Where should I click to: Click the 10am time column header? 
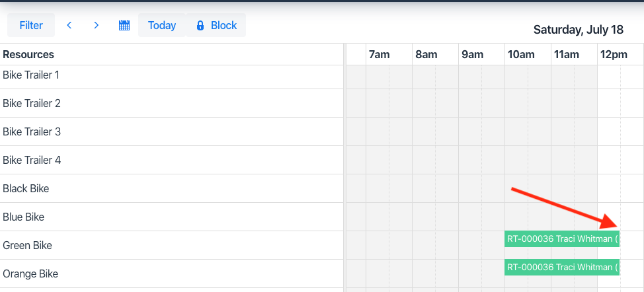(x=521, y=55)
